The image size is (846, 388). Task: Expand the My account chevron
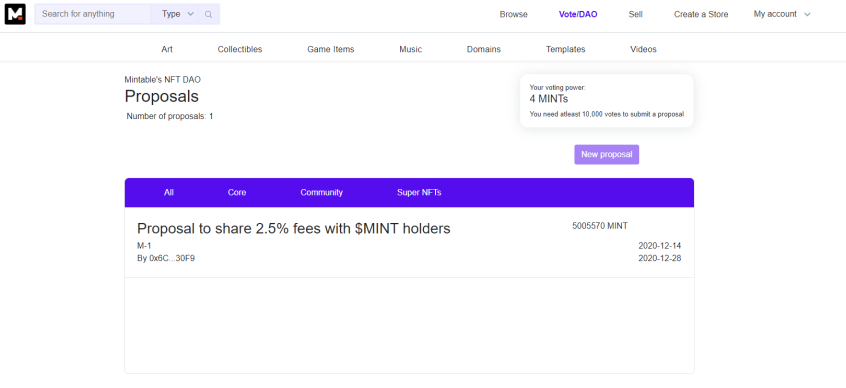[x=807, y=15]
